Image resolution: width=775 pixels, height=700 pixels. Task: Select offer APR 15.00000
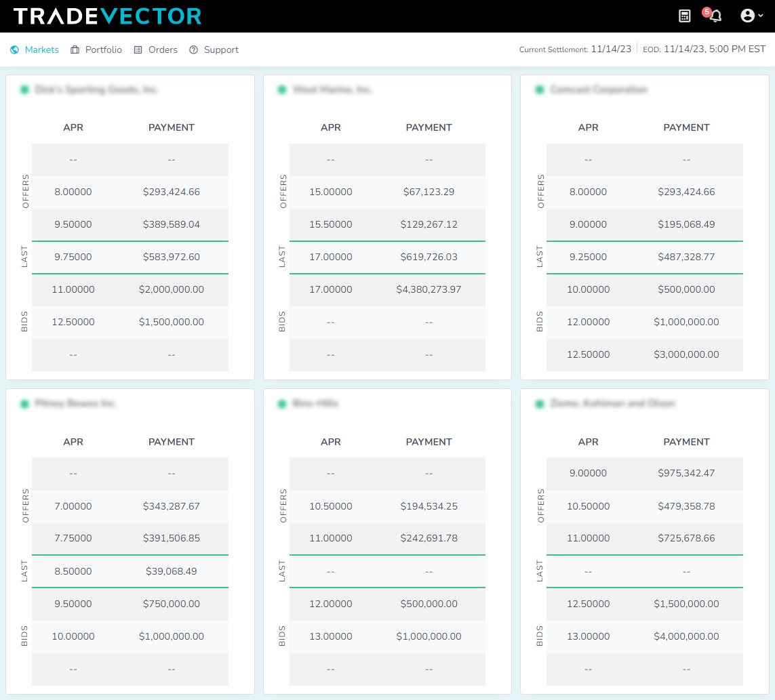tap(331, 192)
